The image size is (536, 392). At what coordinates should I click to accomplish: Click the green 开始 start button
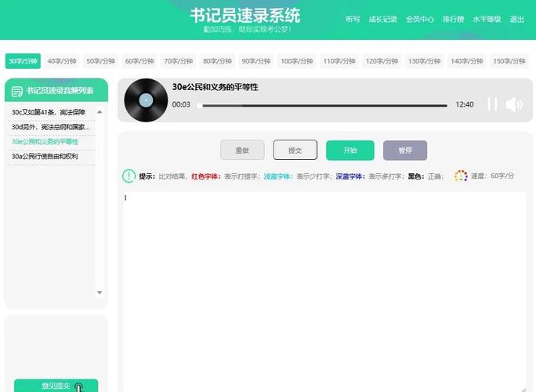pos(350,151)
